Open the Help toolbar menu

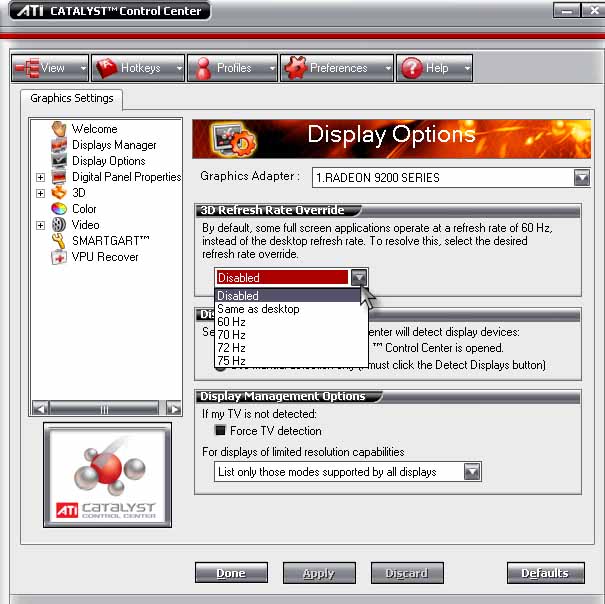(x=434, y=68)
